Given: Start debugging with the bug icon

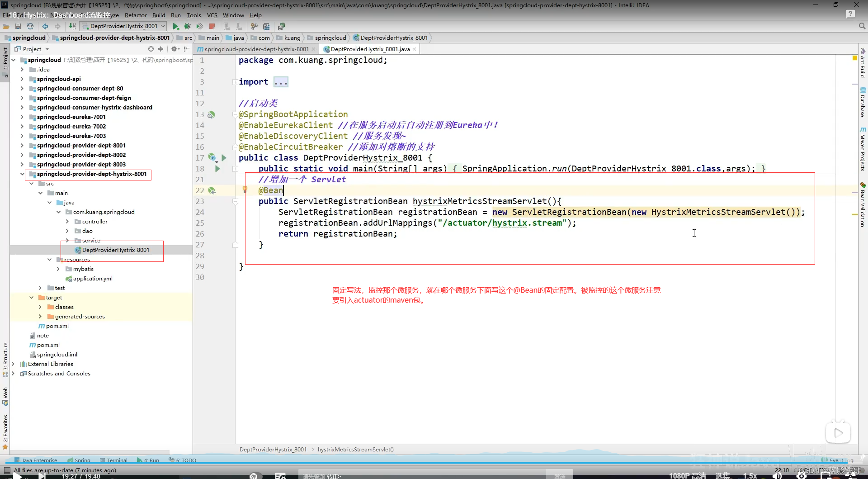Looking at the screenshot, I should click(x=188, y=26).
